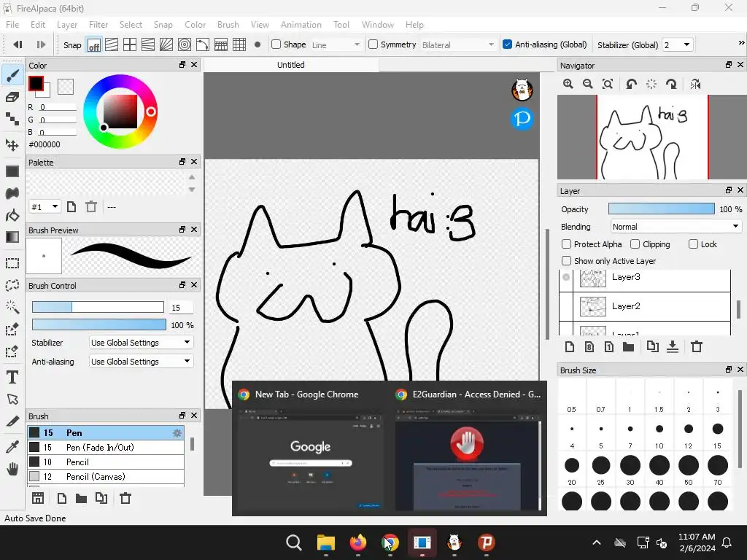Open Brush Control Stabilizer dropdown
747x560 pixels.
141,343
